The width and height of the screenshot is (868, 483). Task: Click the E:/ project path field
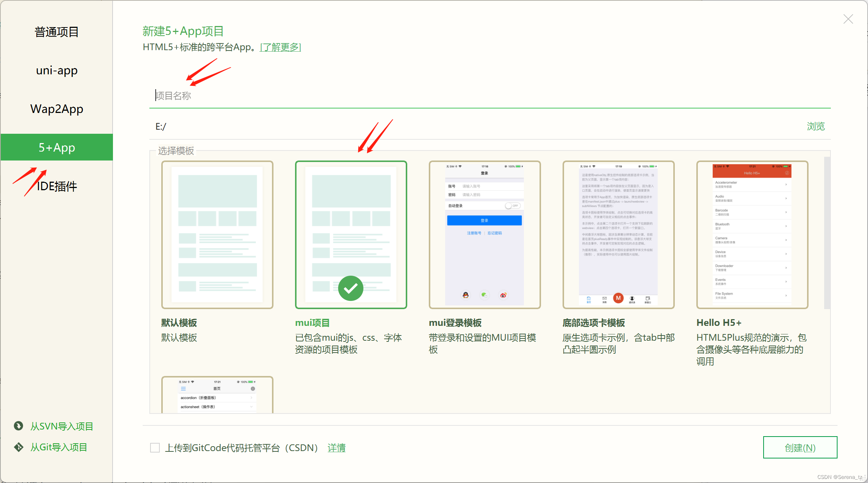coord(476,126)
